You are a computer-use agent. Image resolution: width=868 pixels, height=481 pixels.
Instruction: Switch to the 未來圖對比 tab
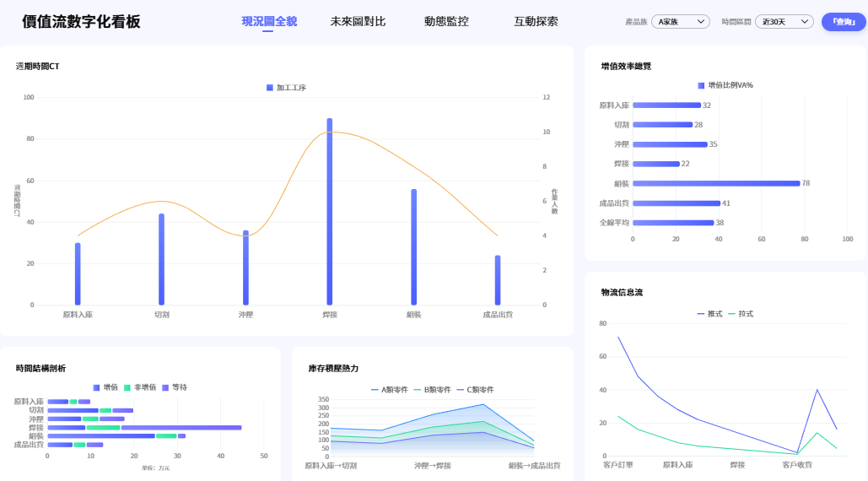(358, 22)
